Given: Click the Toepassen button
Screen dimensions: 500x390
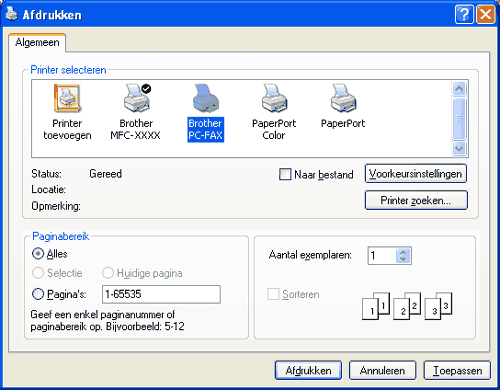Looking at the screenshot, I should click(x=457, y=370).
